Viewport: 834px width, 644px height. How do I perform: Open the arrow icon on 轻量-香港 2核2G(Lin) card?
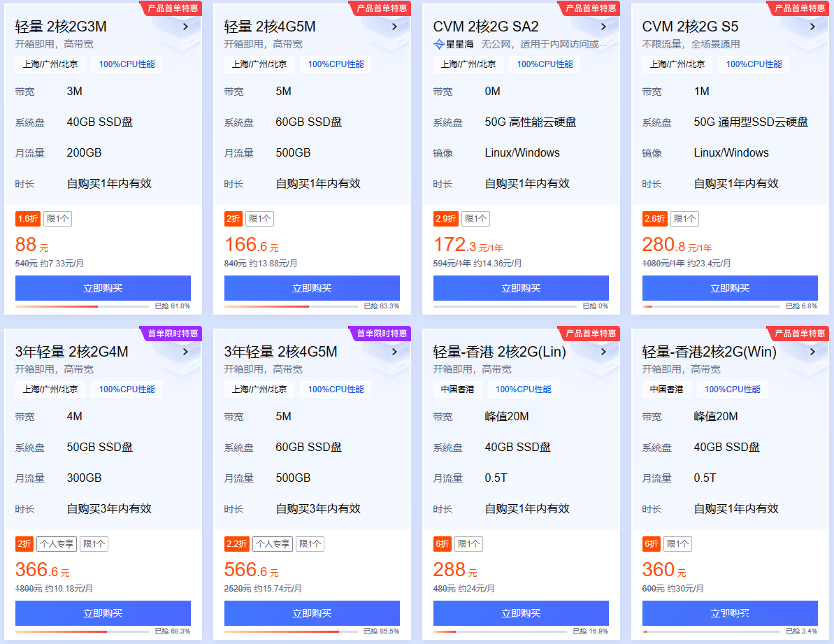[603, 351]
